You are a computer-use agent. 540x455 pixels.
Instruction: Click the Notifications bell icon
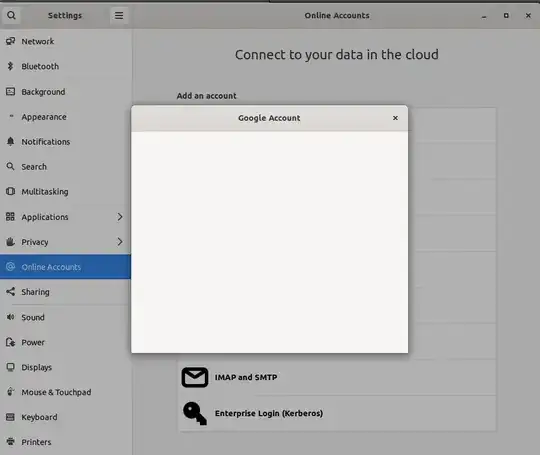tap(10, 142)
